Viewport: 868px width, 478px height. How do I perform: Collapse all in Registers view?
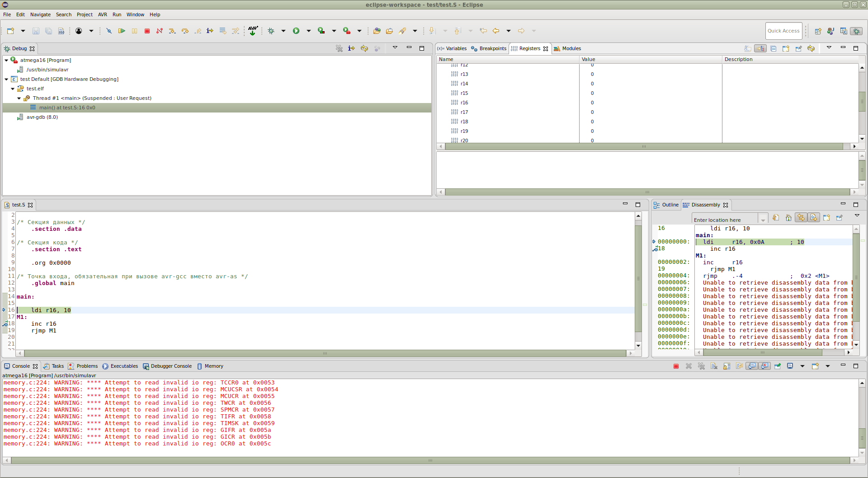[x=774, y=49]
